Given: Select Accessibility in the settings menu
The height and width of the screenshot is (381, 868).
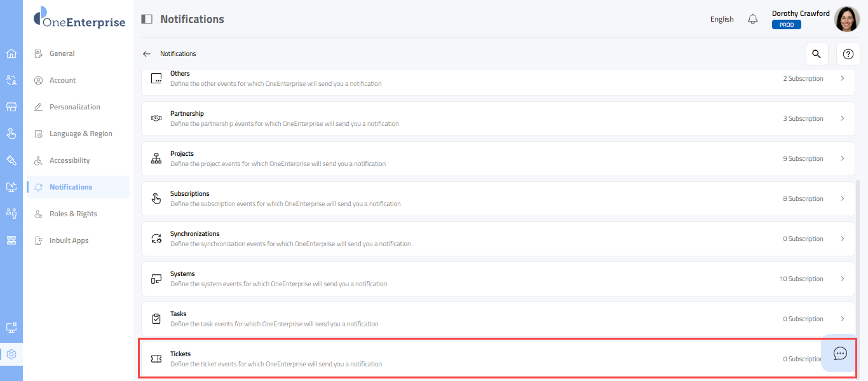Looking at the screenshot, I should point(69,160).
